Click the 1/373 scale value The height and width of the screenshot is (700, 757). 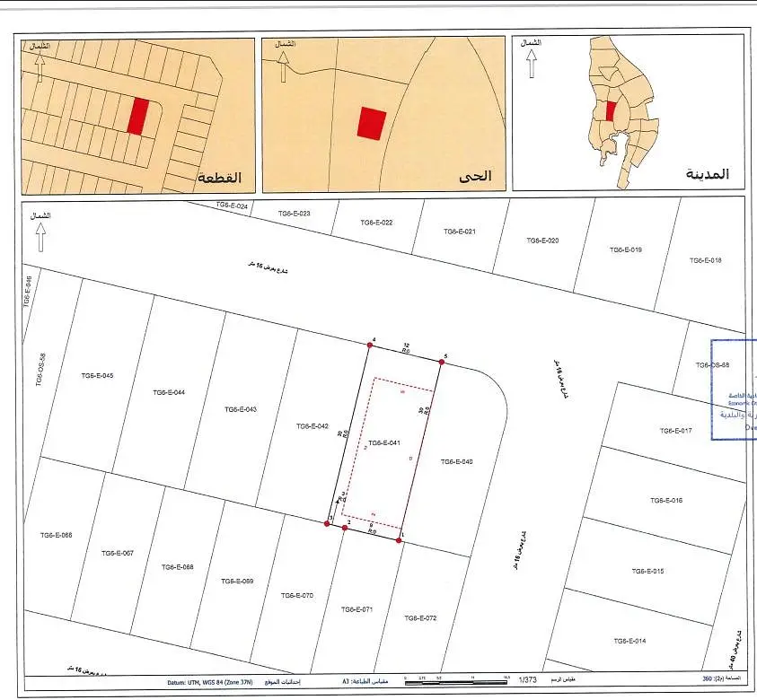525,682
